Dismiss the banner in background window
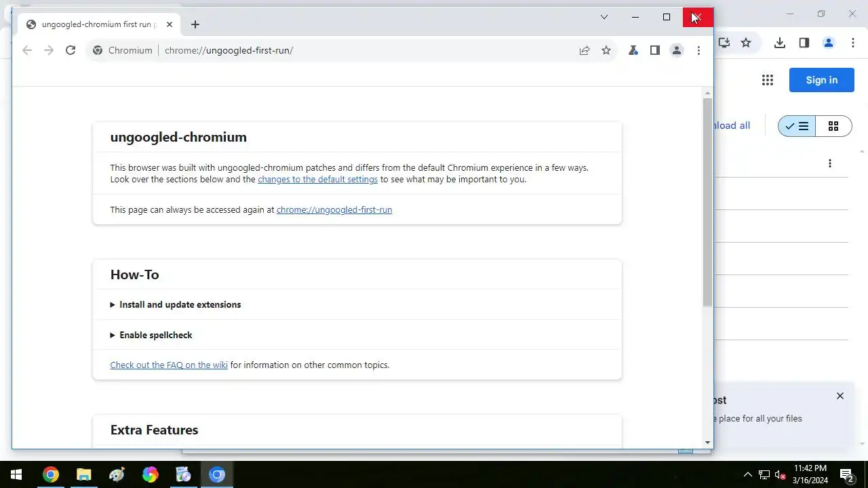Screen dimensions: 868x488 pos(840,396)
